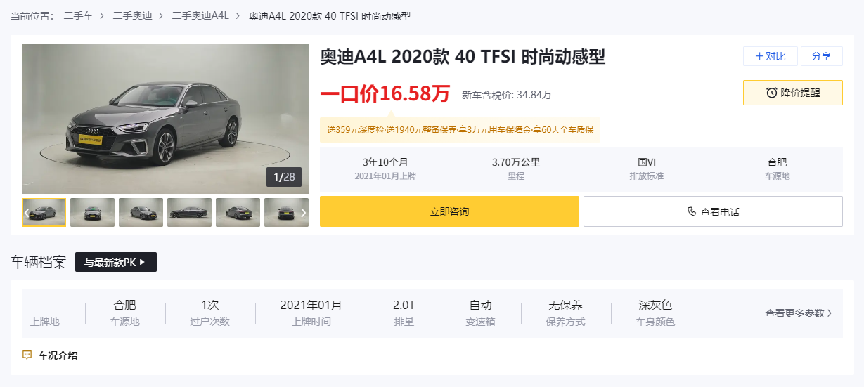This screenshot has width=864, height=387.
Task: Expand view more parameters chevron
Action: [x=830, y=313]
